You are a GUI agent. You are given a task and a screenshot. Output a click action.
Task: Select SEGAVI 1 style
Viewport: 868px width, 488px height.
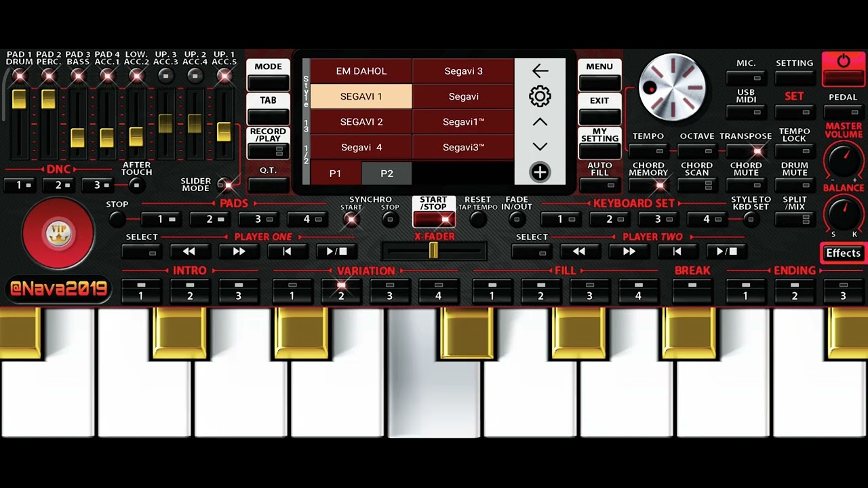coord(361,96)
